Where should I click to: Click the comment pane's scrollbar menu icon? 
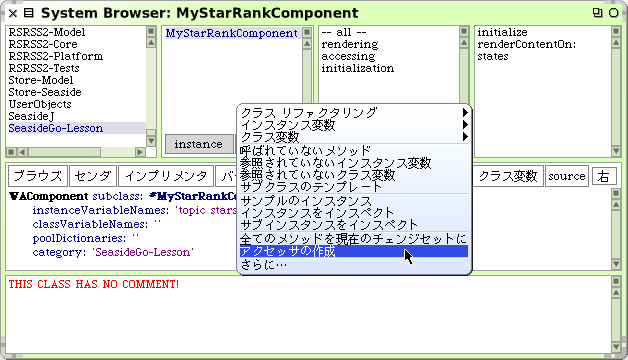point(616,281)
